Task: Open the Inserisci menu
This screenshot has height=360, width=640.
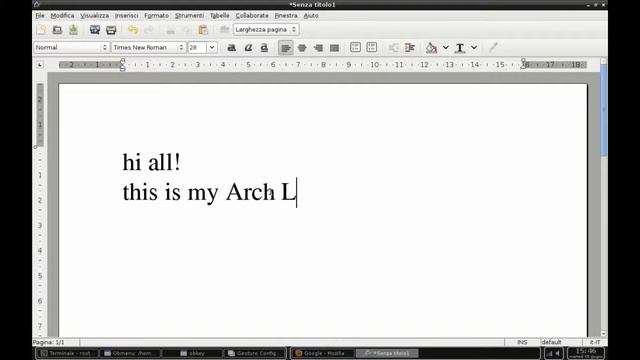Action: pyautogui.click(x=127, y=16)
